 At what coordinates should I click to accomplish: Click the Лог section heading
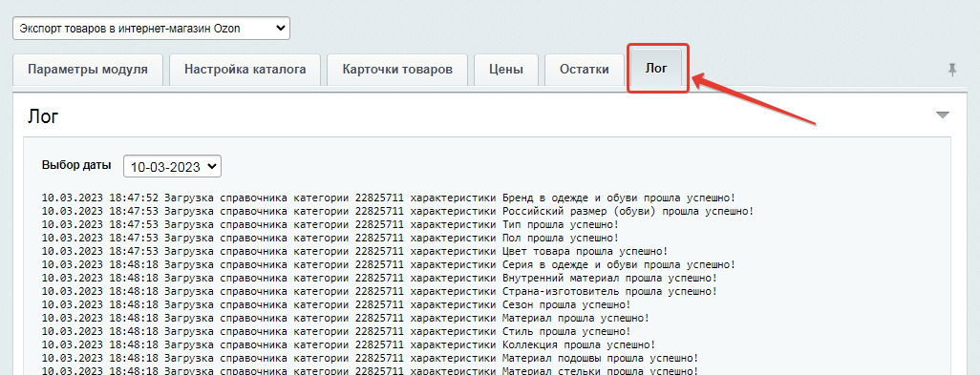click(x=43, y=116)
